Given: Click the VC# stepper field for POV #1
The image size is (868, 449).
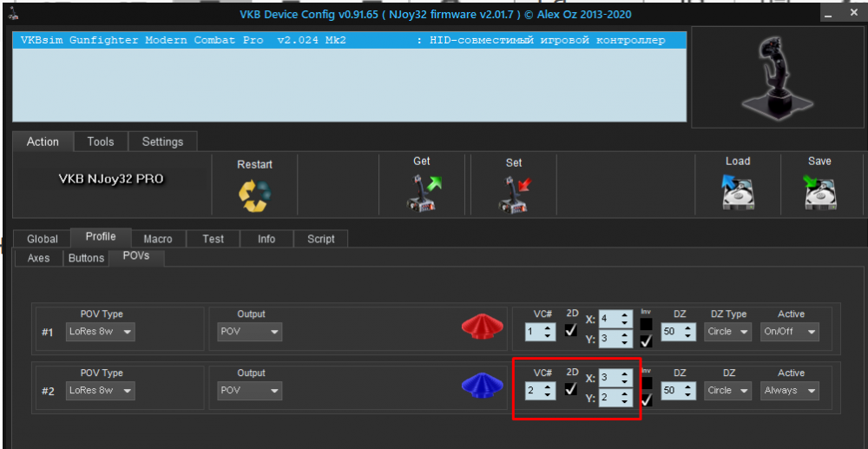Looking at the screenshot, I should [x=540, y=332].
